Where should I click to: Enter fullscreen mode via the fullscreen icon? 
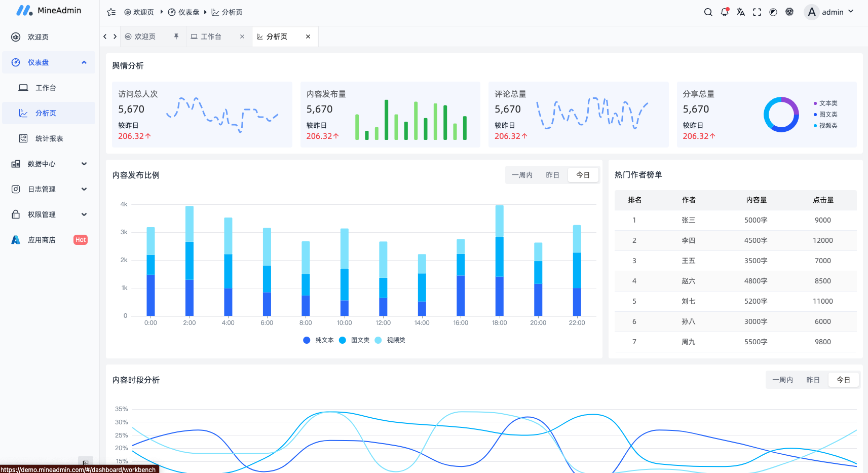pyautogui.click(x=757, y=12)
